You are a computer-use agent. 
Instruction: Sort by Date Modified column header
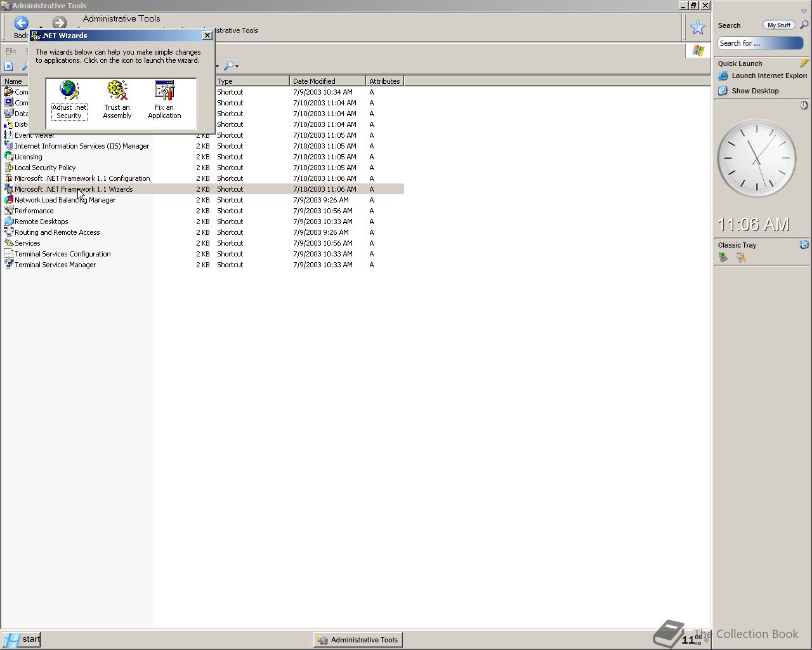pyautogui.click(x=327, y=81)
